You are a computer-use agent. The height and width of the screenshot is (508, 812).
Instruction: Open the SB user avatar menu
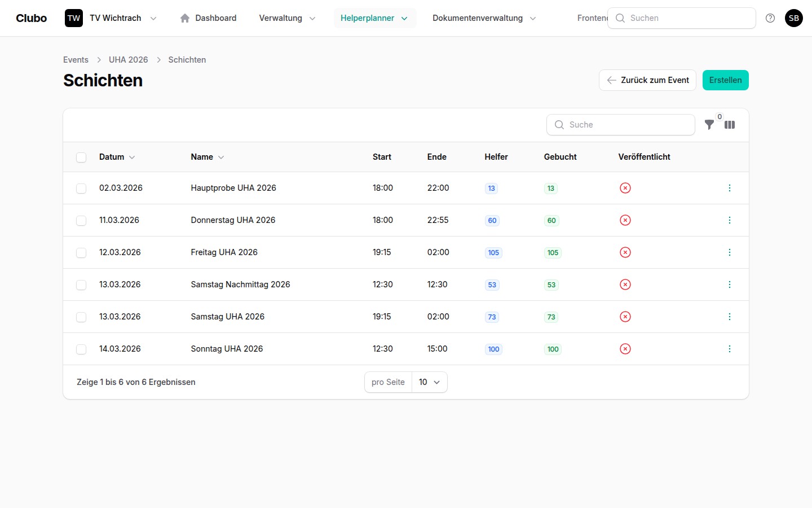(793, 18)
